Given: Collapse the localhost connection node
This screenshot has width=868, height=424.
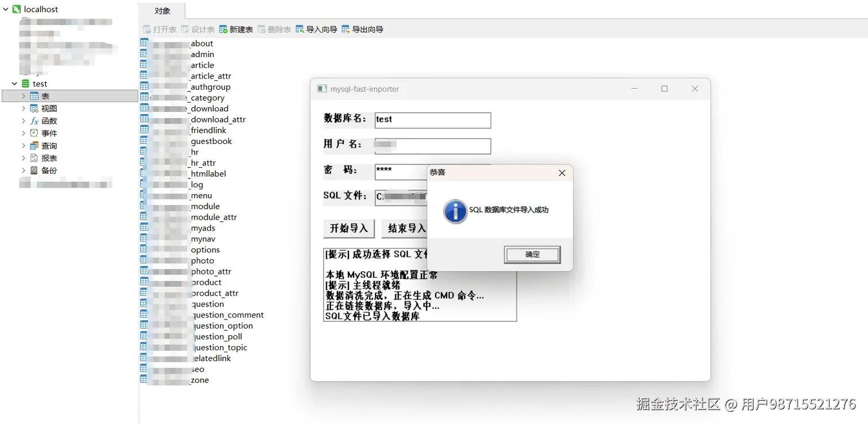Looking at the screenshot, I should pyautogui.click(x=6, y=9).
